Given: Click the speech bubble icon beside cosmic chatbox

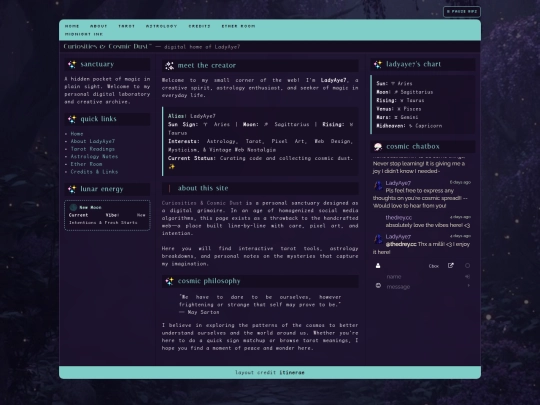Looking at the screenshot, I should point(378,147).
